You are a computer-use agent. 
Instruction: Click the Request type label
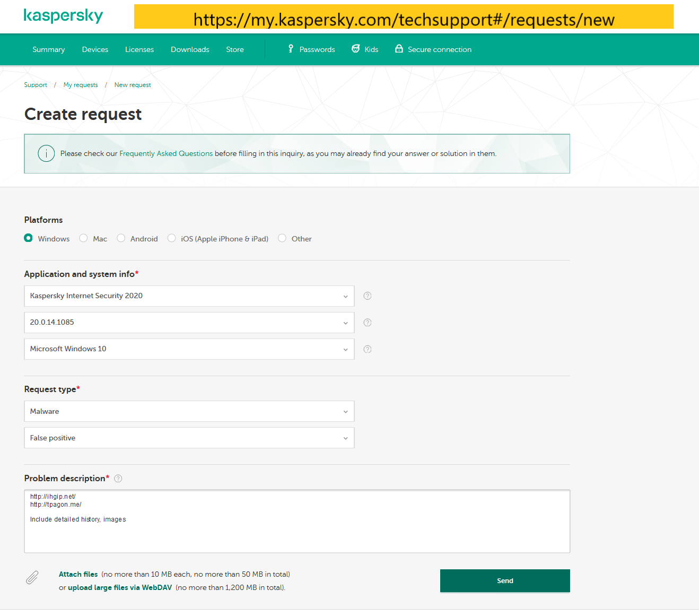click(x=50, y=389)
